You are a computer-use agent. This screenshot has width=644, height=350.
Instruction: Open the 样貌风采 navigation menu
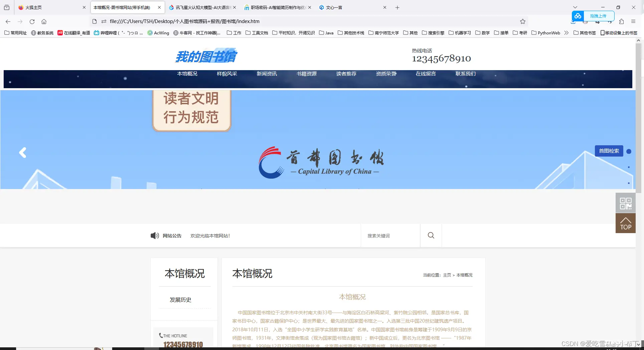pyautogui.click(x=227, y=74)
